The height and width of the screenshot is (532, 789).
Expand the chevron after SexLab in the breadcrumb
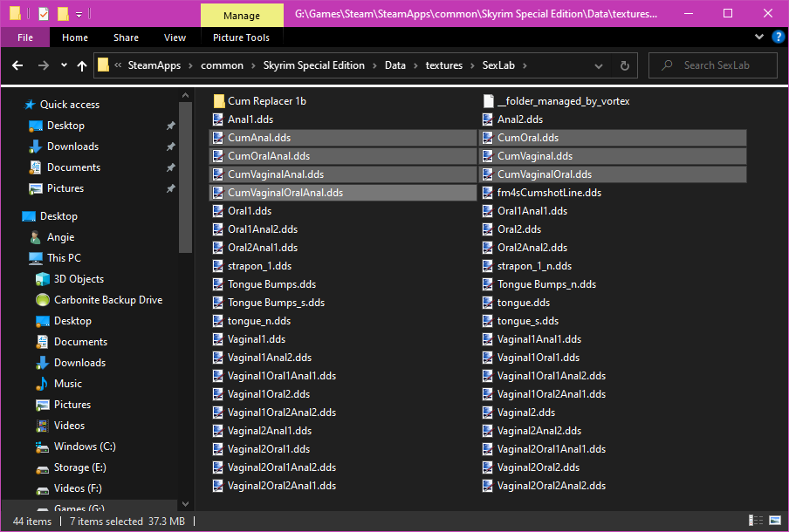coord(525,65)
